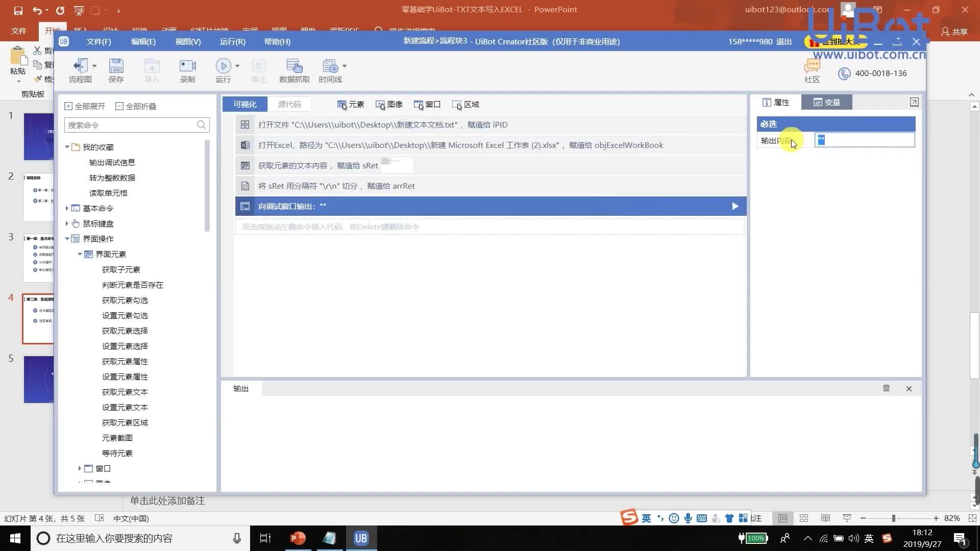
Task: Expand the 窗口 tree node
Action: (80, 468)
